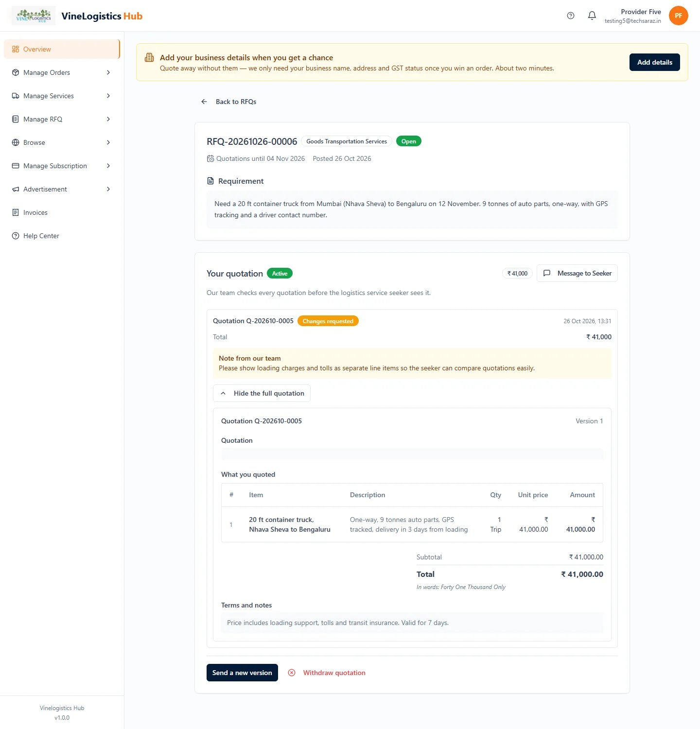
Task: Expand the Manage Orders chevron
Action: 108,72
